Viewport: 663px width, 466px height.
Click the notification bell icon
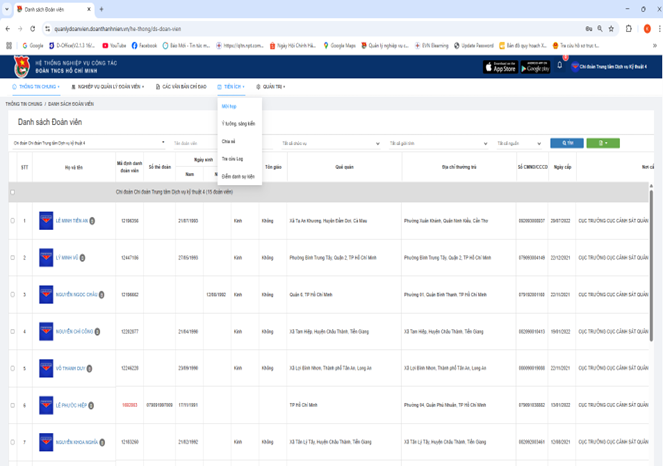562,67
